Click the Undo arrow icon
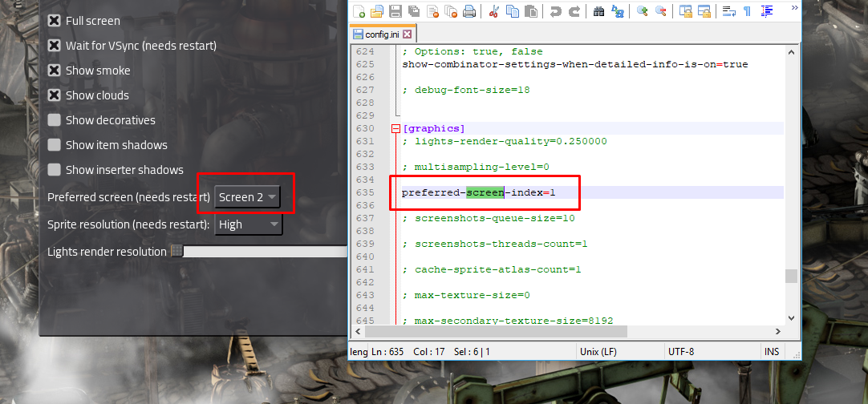Screen dimensions: 868x404 556,11
